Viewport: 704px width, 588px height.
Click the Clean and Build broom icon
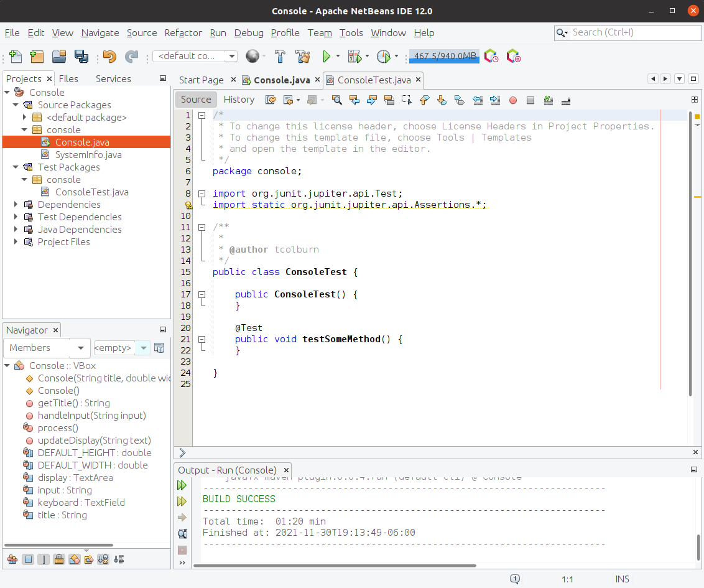click(302, 57)
